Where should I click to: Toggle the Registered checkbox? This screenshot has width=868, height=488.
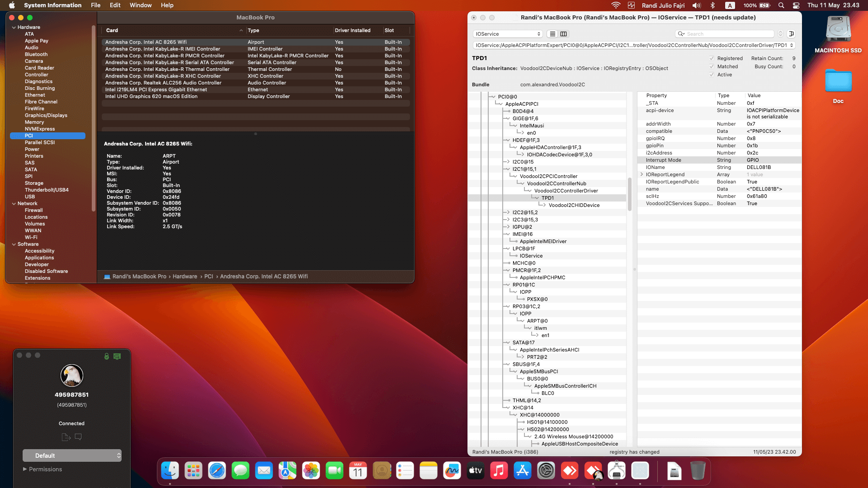pos(712,58)
